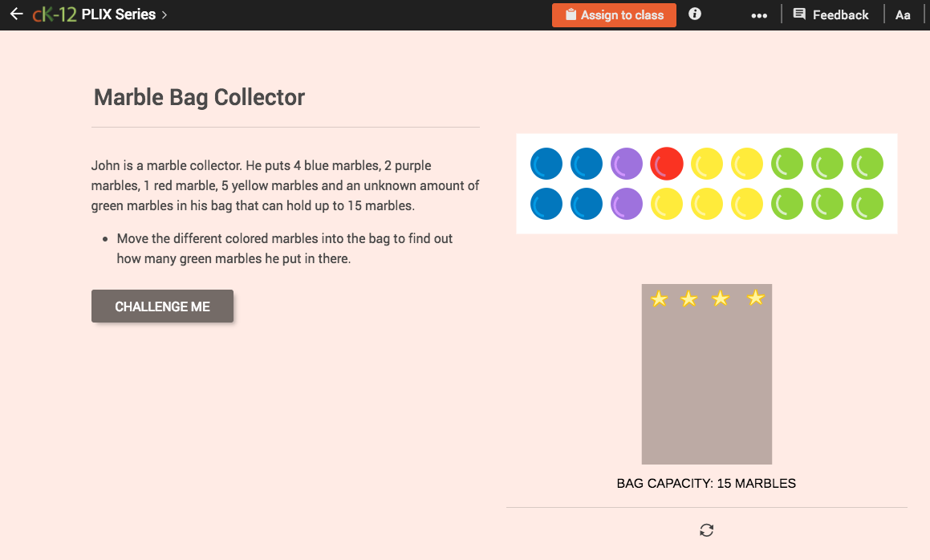Click the Assign to class button

click(x=614, y=14)
